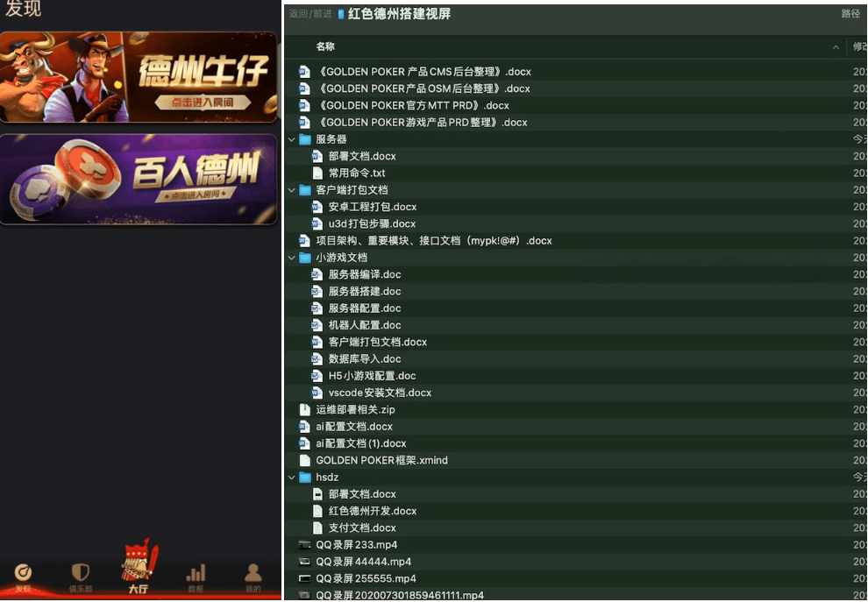Image resolution: width=868 pixels, height=602 pixels.
Task: Select the 发现 tab label
Action: click(24, 589)
